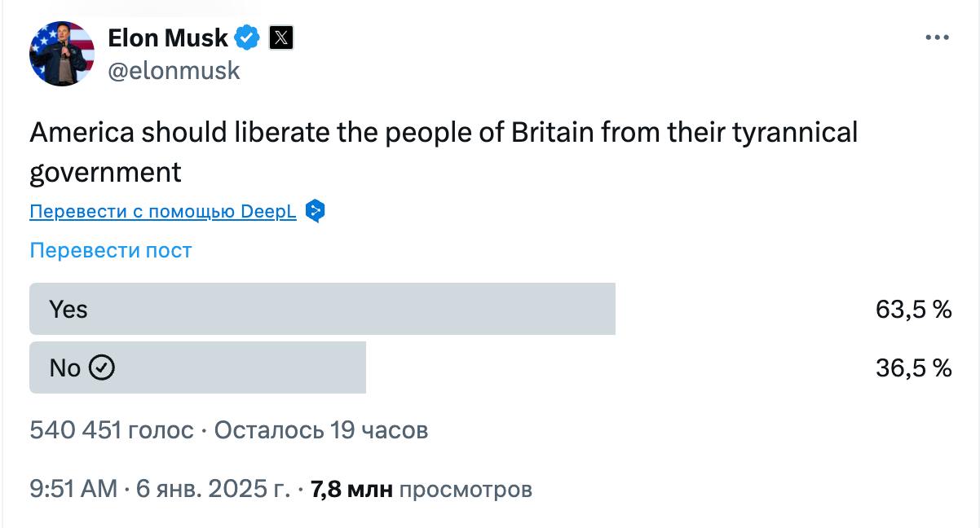The image size is (980, 528).
Task: Click the 'Осталось 19 часов' remaining time
Action: (321, 429)
